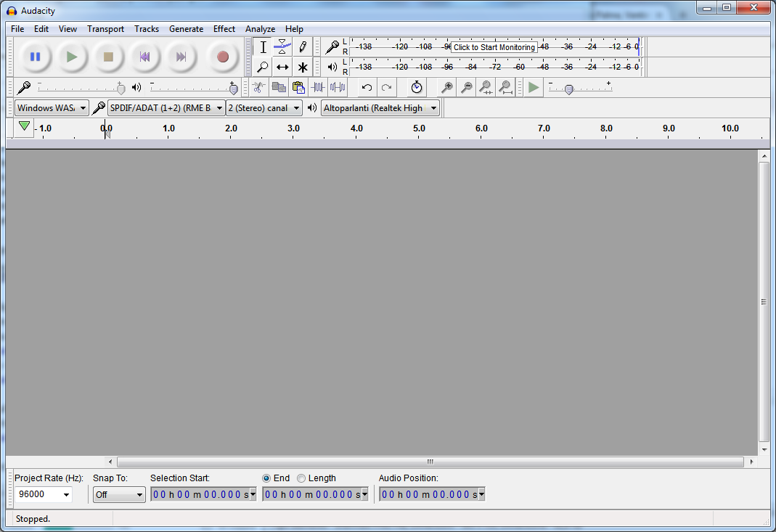Image resolution: width=776 pixels, height=532 pixels.
Task: Click to Start Monitoring on the recording meter
Action: (x=494, y=47)
